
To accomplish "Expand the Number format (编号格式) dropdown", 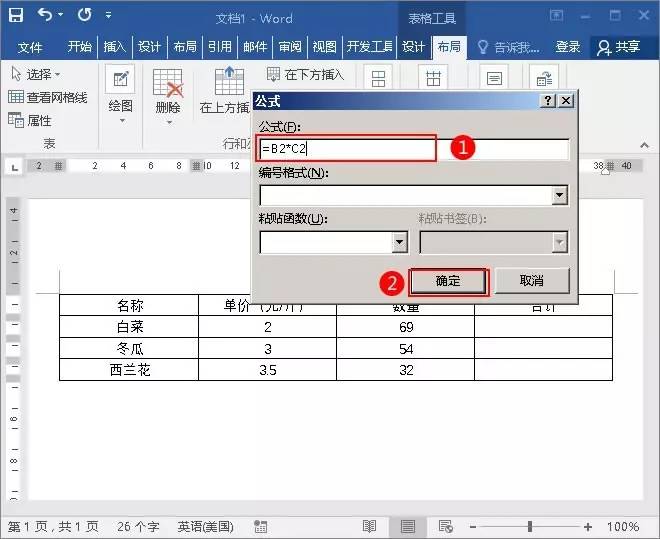I will (560, 195).
